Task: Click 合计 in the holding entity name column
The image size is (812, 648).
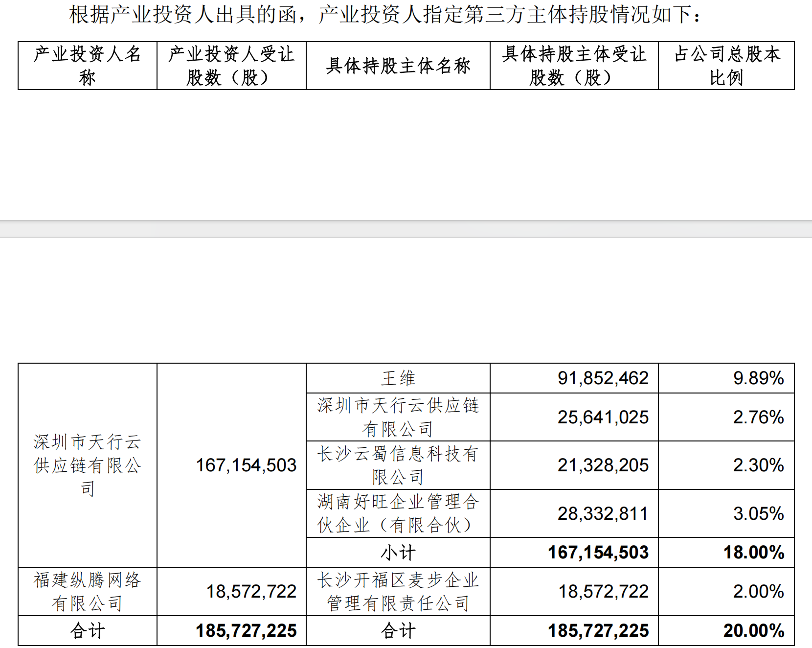Action: [x=398, y=630]
